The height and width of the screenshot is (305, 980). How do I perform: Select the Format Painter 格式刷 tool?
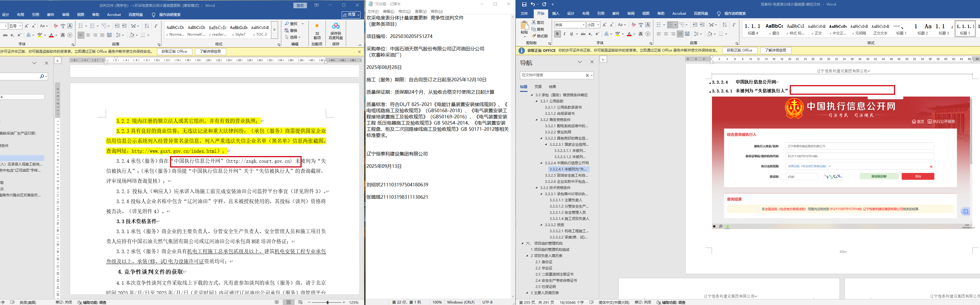point(539,36)
